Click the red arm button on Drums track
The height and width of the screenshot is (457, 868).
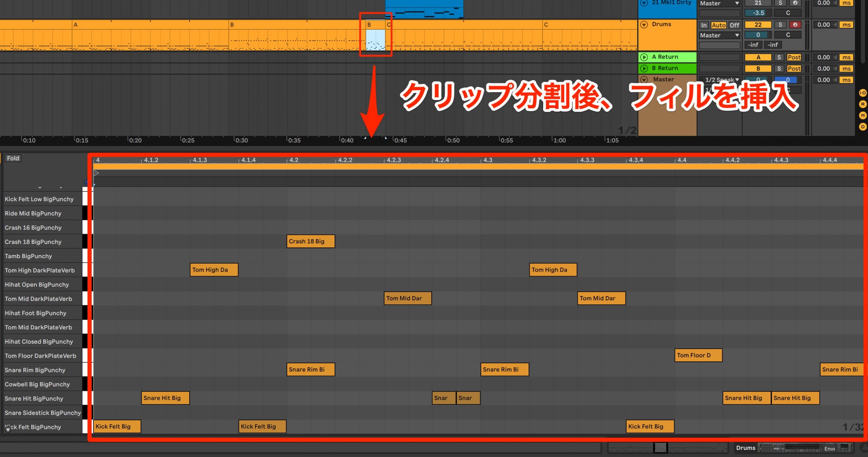coord(795,25)
